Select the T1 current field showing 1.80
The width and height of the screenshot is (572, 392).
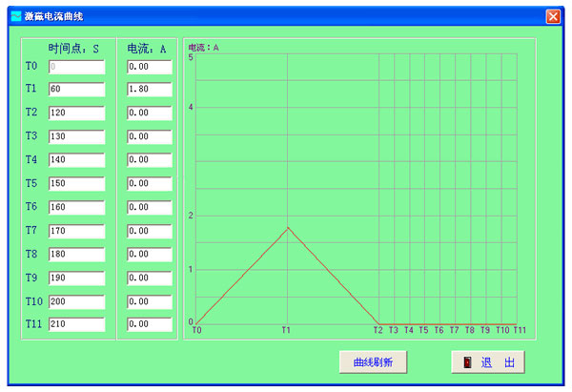pos(149,90)
